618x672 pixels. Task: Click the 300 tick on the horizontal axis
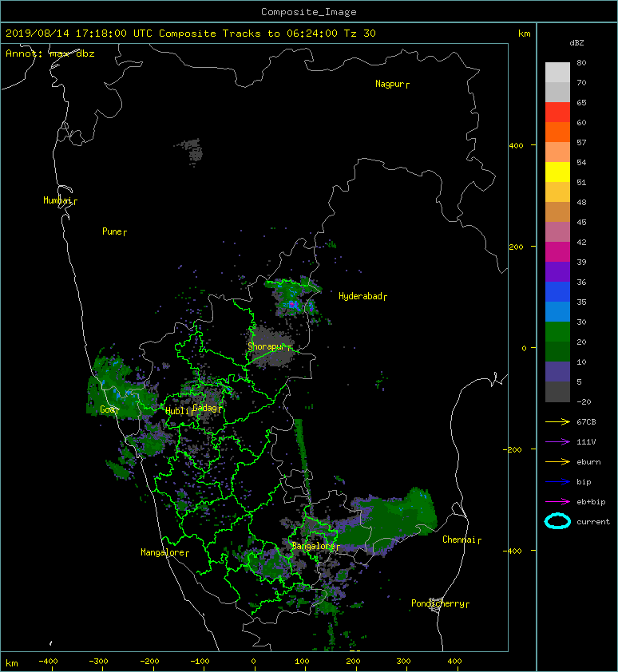pyautogui.click(x=403, y=662)
